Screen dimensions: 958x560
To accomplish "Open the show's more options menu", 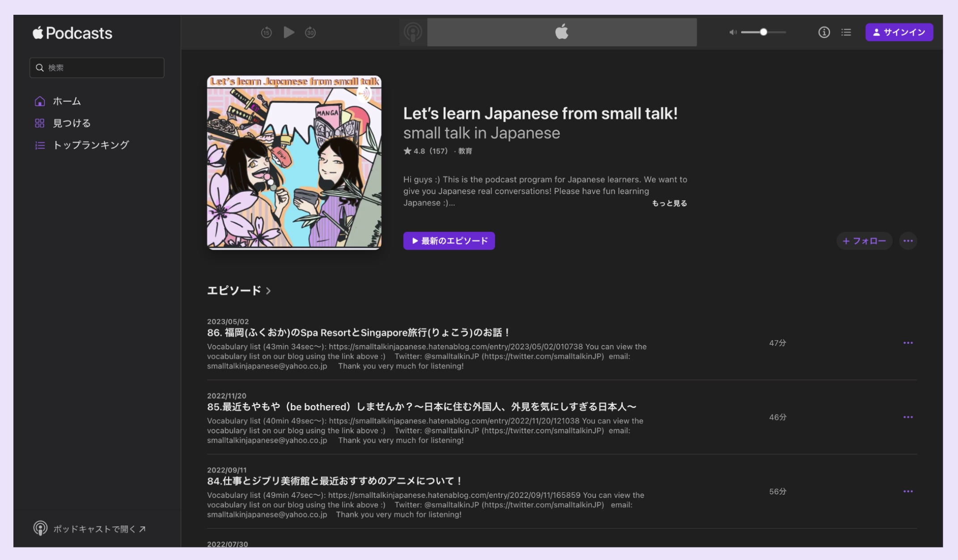I will 908,241.
